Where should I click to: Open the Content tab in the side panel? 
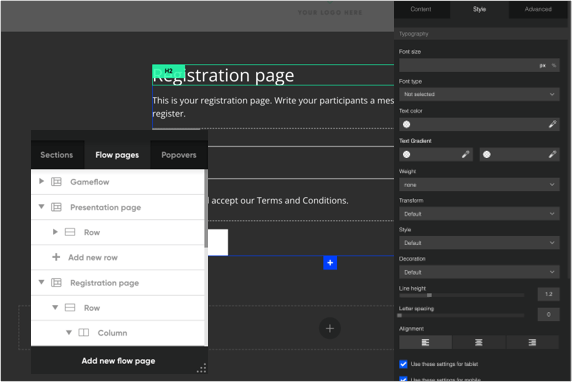click(421, 9)
